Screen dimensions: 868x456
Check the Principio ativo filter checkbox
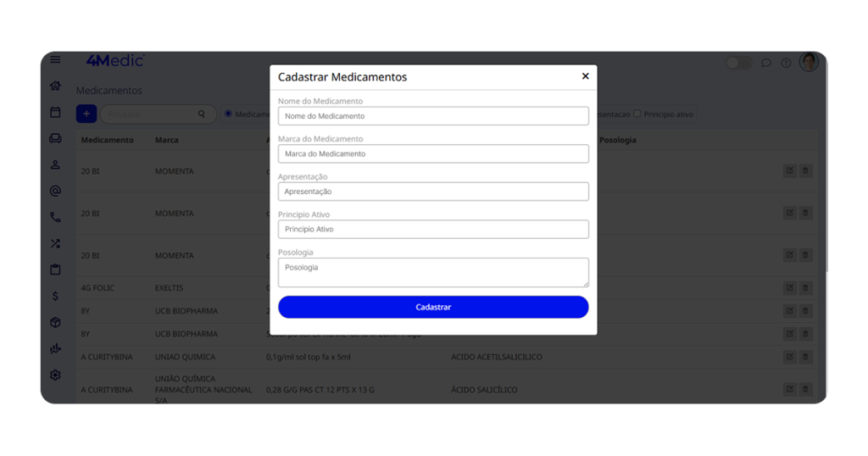point(637,114)
